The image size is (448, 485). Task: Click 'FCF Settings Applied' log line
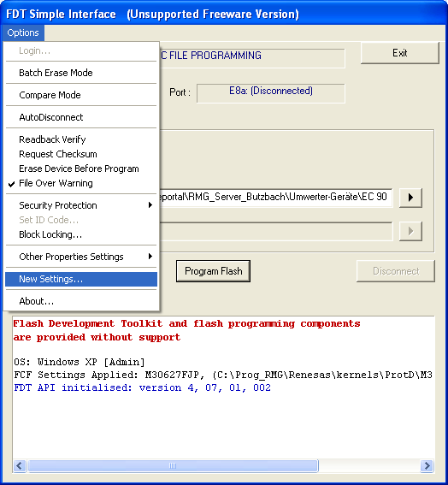point(223,375)
